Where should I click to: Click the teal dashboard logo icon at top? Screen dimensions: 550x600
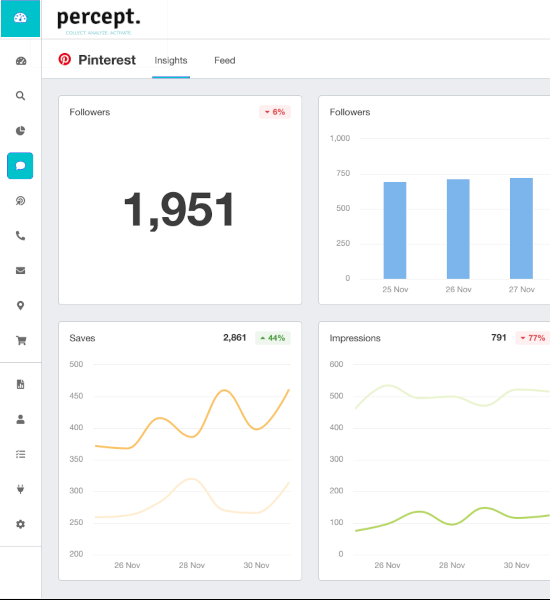[x=20, y=18]
